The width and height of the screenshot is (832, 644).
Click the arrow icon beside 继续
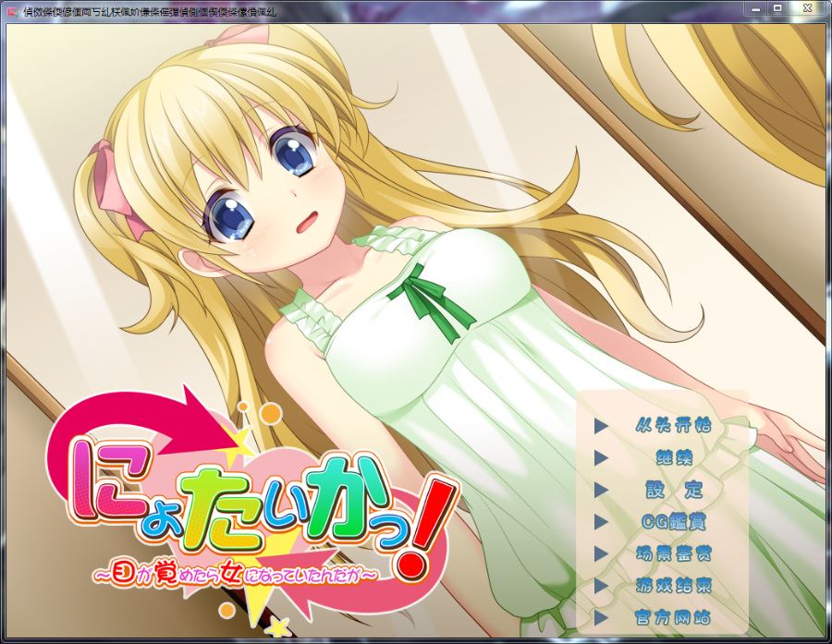point(601,457)
